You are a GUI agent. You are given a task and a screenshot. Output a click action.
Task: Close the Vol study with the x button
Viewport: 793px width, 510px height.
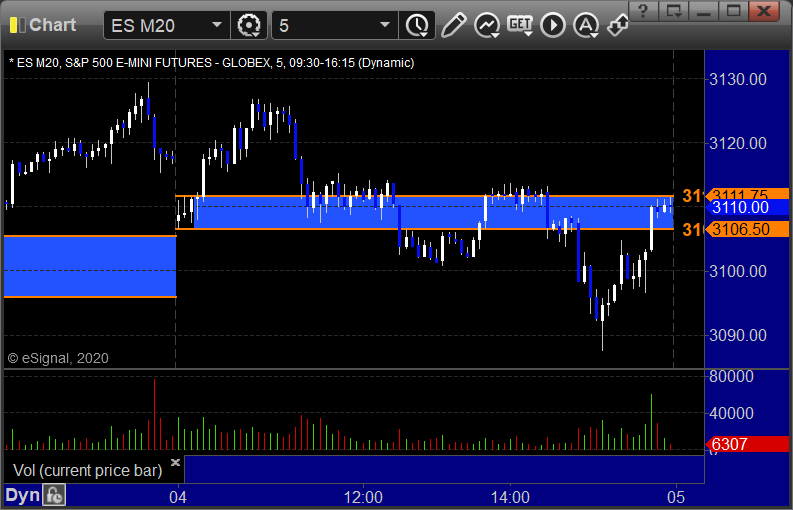point(175,462)
